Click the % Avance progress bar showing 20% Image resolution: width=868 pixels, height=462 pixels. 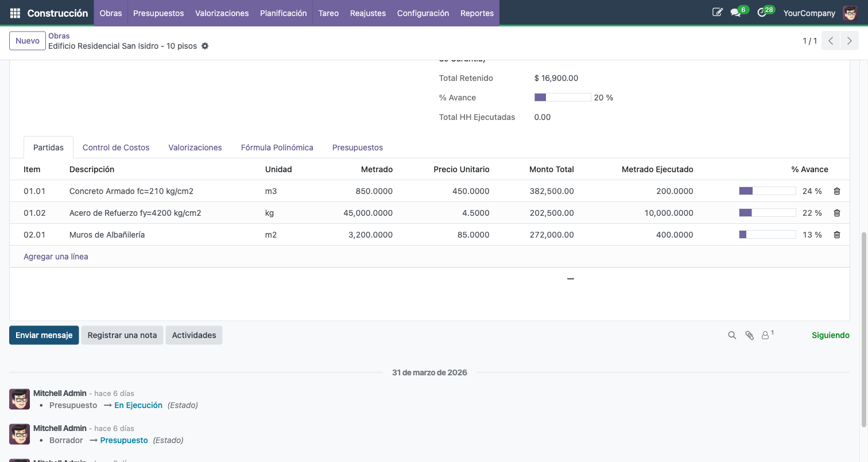[563, 97]
